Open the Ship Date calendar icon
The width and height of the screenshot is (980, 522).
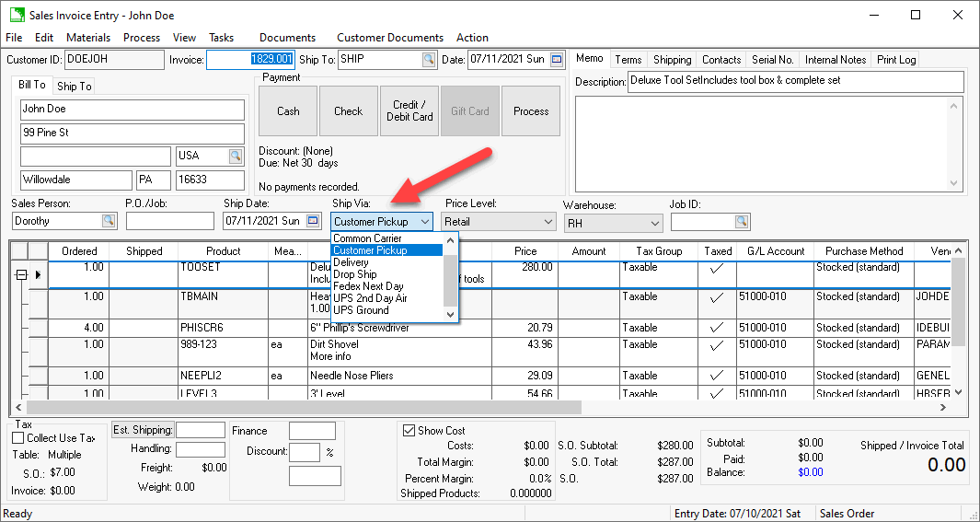(x=313, y=221)
